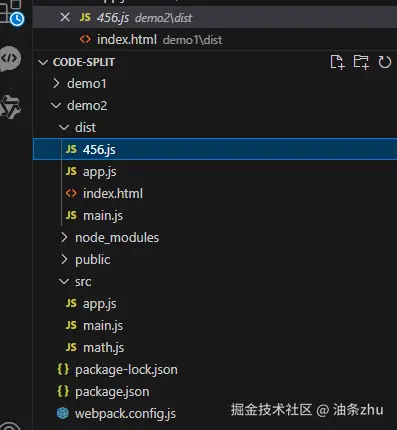Open main.js in the dist folder
397x430 pixels.
[215, 215]
